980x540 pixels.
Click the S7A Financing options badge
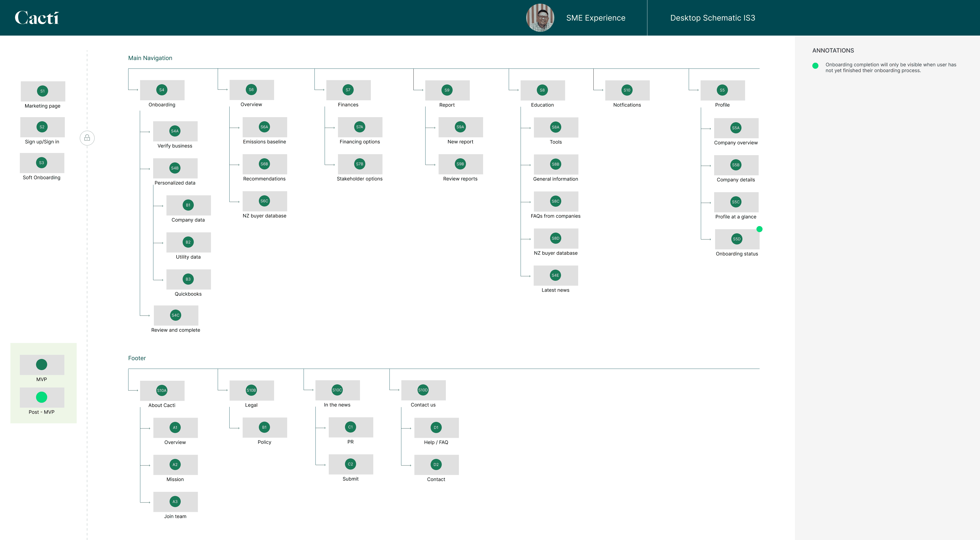(x=360, y=127)
